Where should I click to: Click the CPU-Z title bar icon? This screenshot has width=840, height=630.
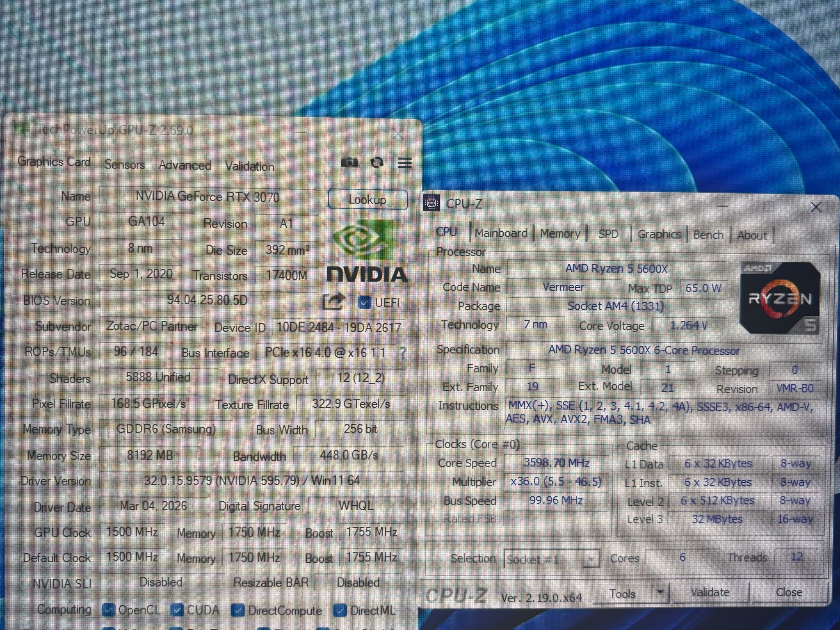point(431,203)
